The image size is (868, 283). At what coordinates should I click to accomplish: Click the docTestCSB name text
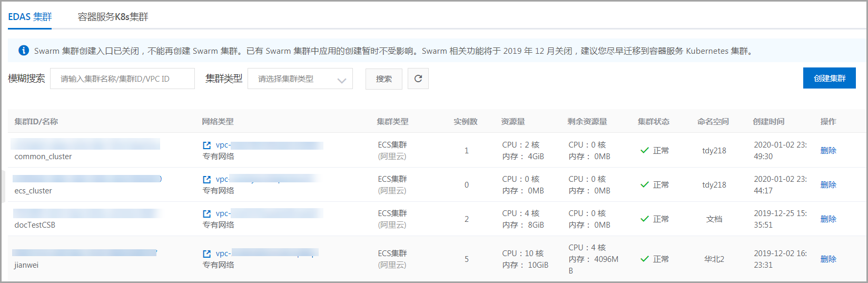click(35, 225)
